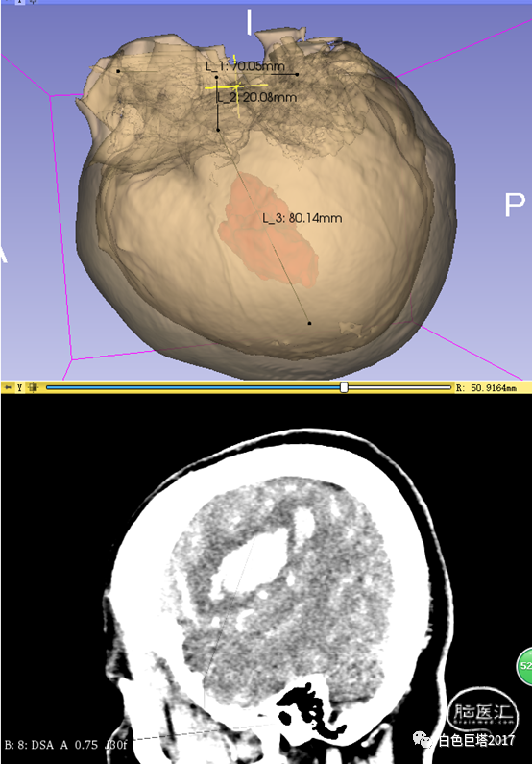Image resolution: width=532 pixels, height=764 pixels.
Task: Click the center-view icon in 3D view bar
Action: coord(34,2)
